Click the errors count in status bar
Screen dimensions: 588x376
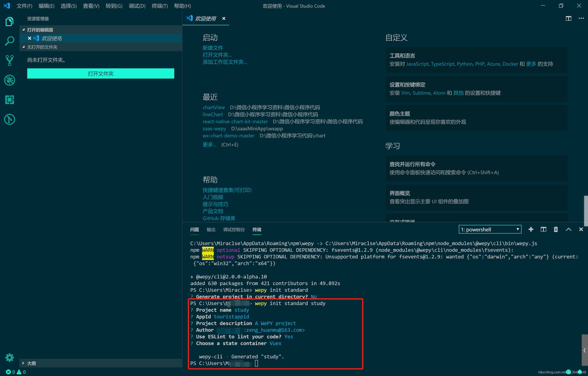point(10,372)
